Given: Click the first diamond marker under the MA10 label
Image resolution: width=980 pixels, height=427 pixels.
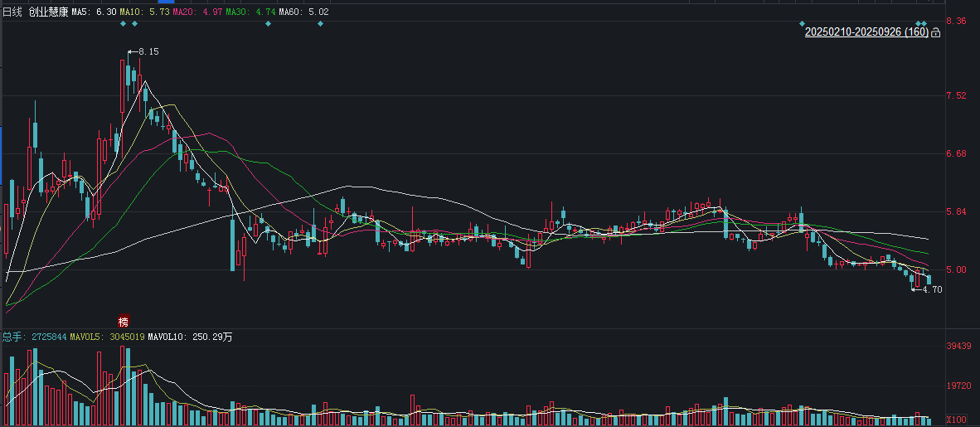Looking at the screenshot, I should [x=124, y=24].
